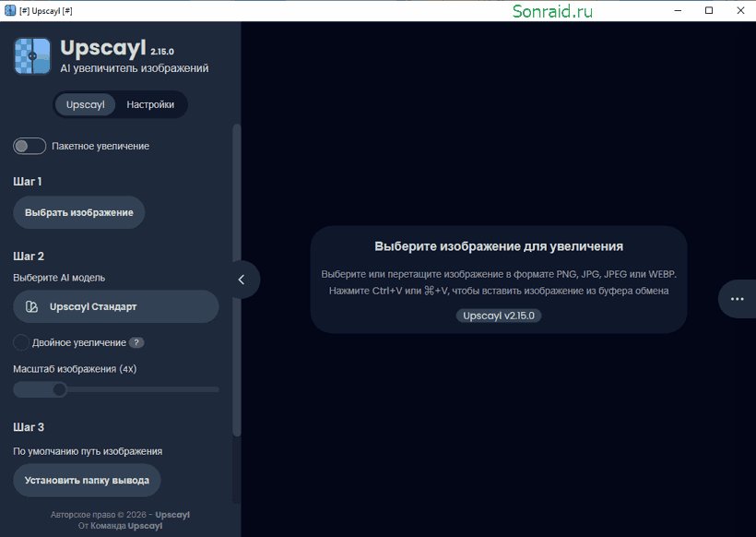Click Выбрать изображение button
Screen dimensions: 756x537
pyautogui.click(x=79, y=212)
